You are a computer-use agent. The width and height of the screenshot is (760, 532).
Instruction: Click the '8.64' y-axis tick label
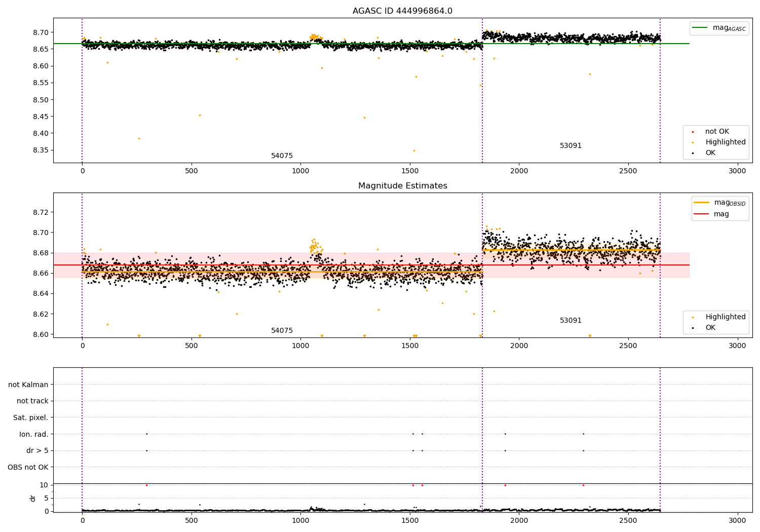click(41, 294)
